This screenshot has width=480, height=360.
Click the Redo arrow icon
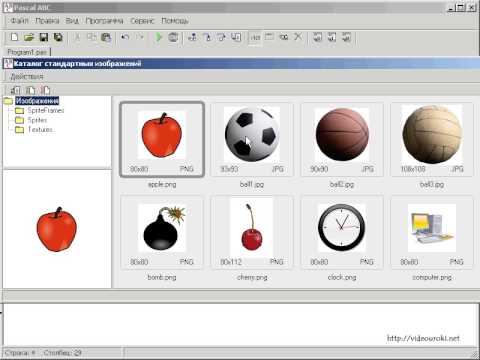(140, 37)
